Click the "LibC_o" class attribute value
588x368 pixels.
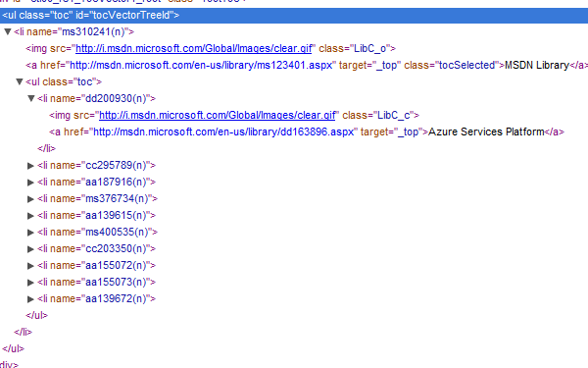point(370,49)
